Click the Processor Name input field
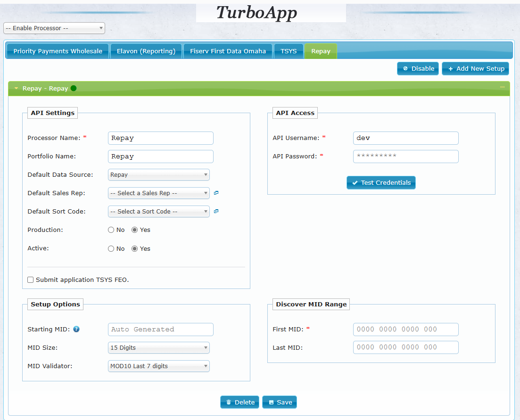This screenshot has width=520, height=420. click(160, 138)
